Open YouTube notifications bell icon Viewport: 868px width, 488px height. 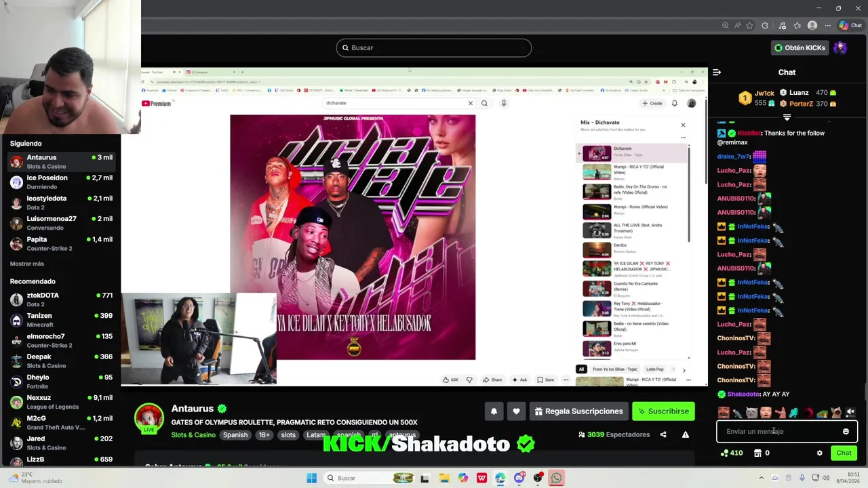tap(675, 103)
